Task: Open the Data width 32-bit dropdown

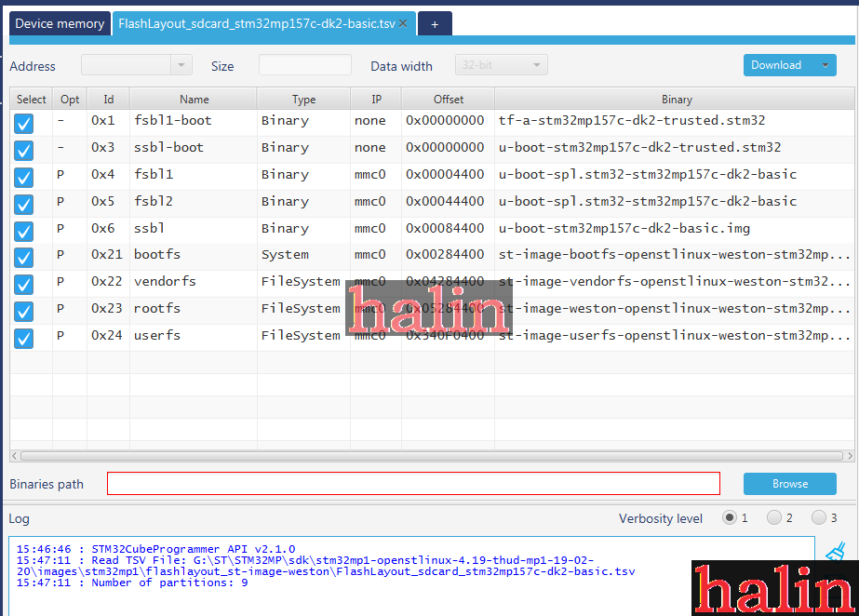Action: click(x=536, y=65)
